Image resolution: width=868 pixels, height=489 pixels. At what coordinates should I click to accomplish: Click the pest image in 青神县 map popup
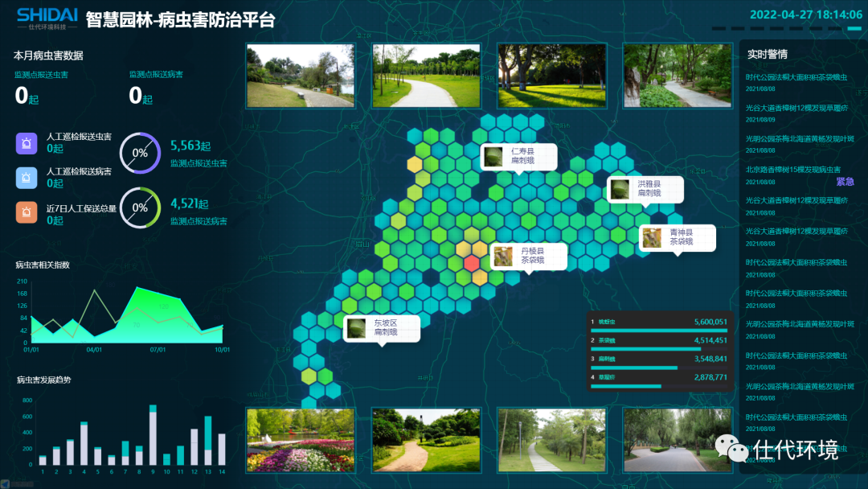(x=652, y=237)
